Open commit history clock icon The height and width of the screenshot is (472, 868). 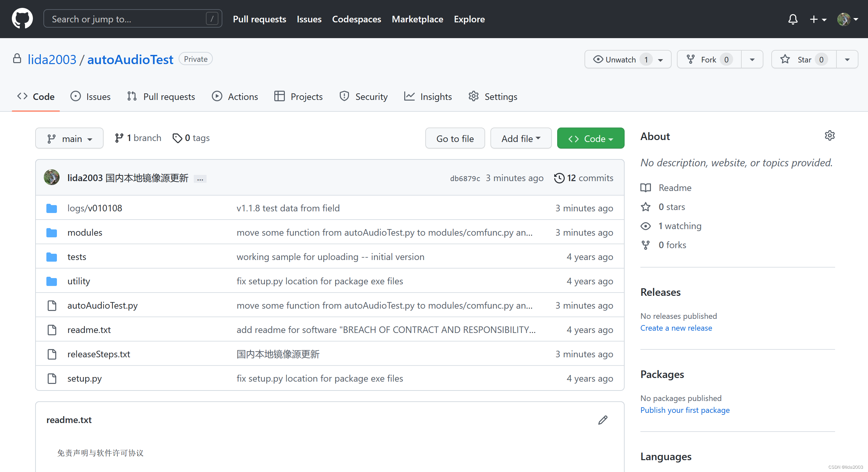pyautogui.click(x=559, y=178)
